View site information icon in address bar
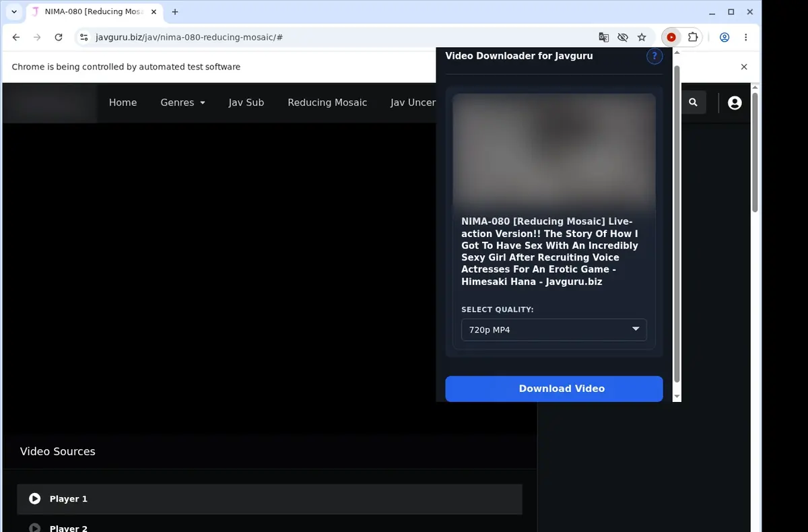Viewport: 808px width, 532px height. point(83,37)
